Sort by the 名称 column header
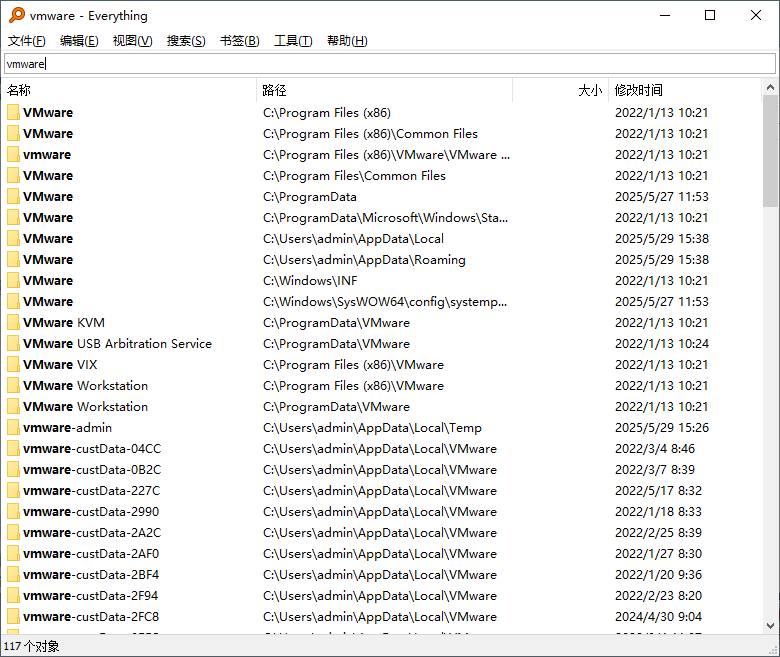The image size is (780, 657). 129,90
